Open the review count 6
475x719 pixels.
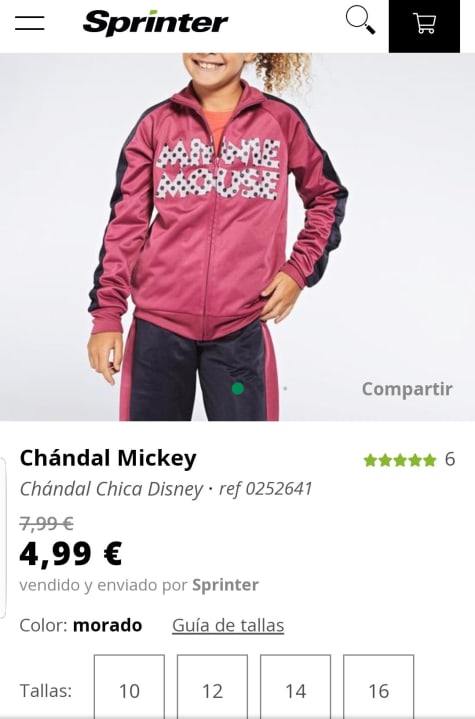point(450,459)
